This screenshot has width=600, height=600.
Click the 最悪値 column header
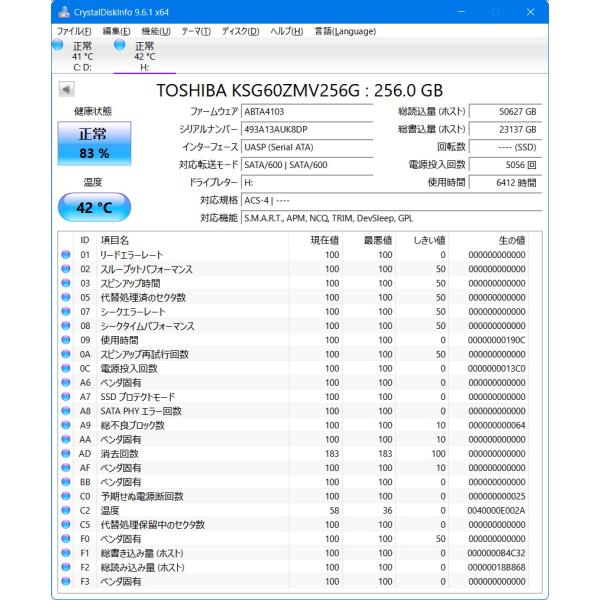tap(368, 240)
